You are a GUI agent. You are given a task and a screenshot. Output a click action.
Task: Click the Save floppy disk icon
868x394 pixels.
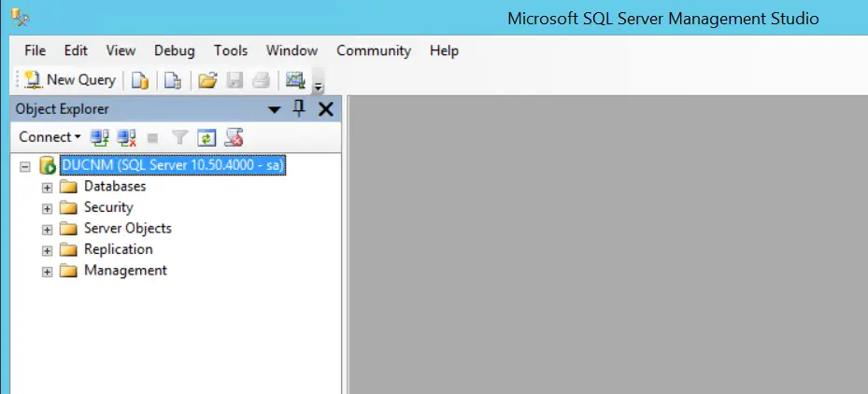pyautogui.click(x=235, y=81)
